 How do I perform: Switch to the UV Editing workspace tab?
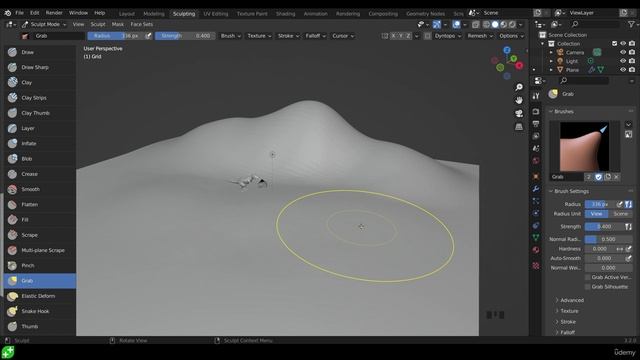[x=216, y=14]
